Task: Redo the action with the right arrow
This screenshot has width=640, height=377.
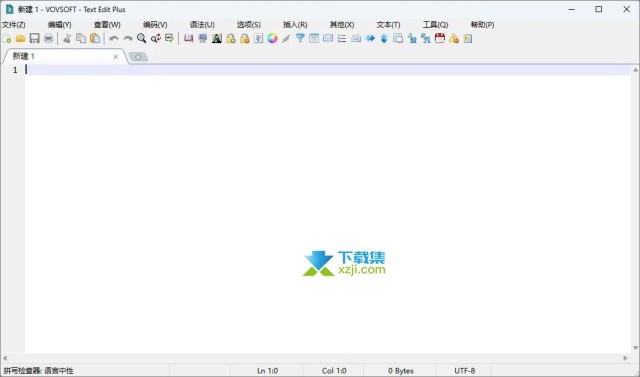Action: coord(128,39)
